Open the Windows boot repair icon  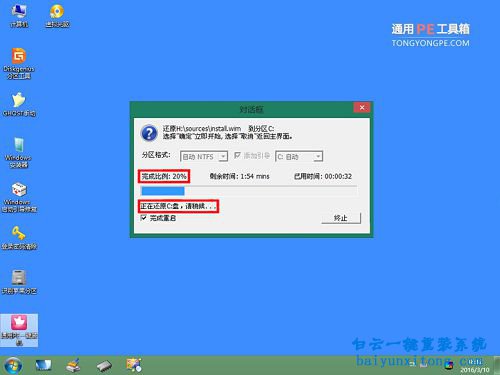point(19,197)
